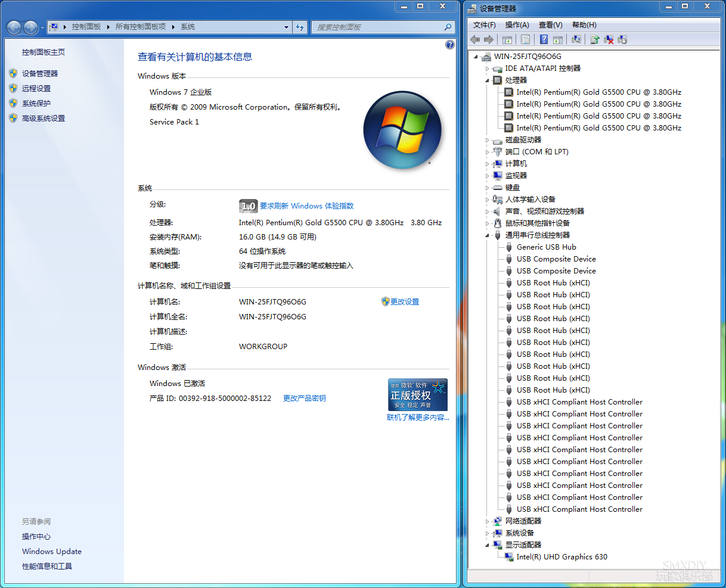
Task: Select the 监视器 monitor category icon
Action: 498,176
